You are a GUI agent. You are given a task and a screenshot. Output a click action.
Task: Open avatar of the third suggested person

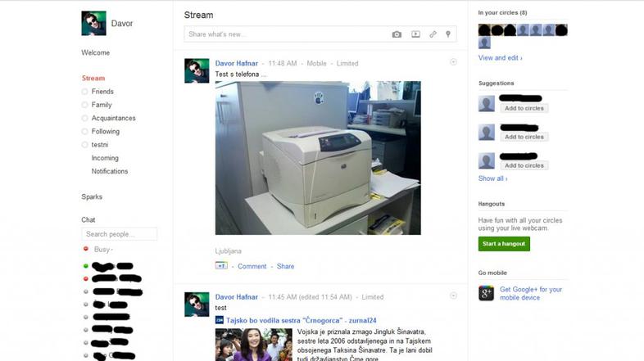coord(487,160)
